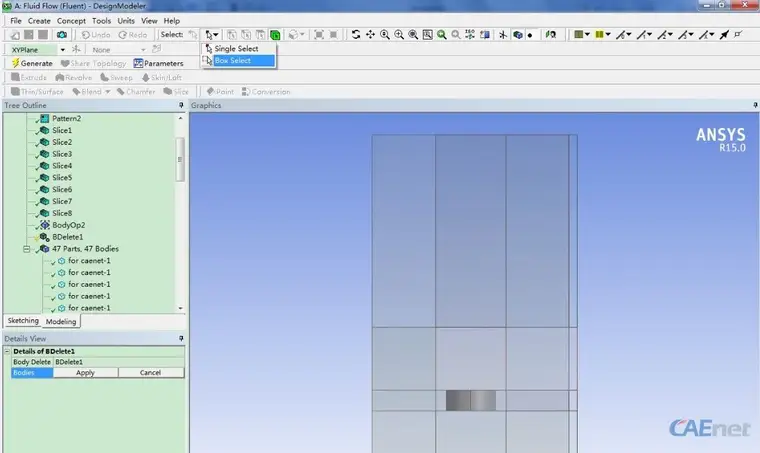This screenshot has width=760, height=453.
Task: Enable the face selection filter
Action: pyautogui.click(x=260, y=34)
